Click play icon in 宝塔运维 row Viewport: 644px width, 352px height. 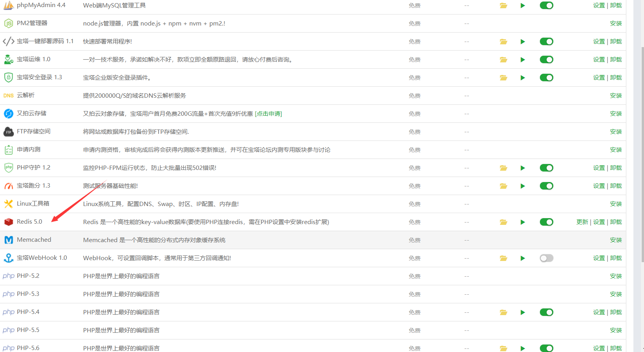pyautogui.click(x=523, y=60)
